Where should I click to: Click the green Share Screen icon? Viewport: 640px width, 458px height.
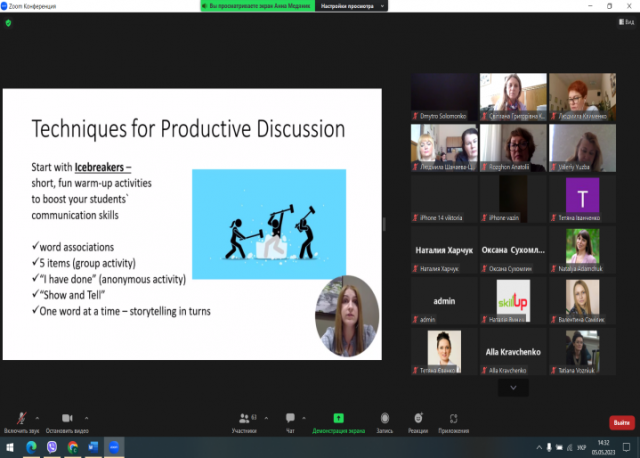click(x=338, y=418)
